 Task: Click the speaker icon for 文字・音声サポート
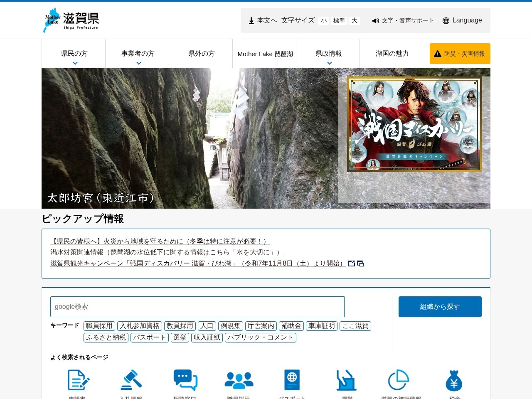click(x=376, y=21)
